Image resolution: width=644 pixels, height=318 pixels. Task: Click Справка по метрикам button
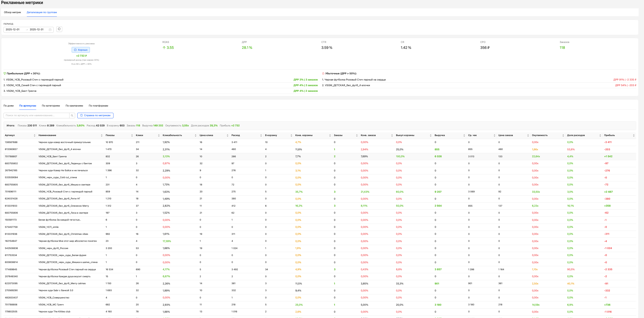point(95,115)
